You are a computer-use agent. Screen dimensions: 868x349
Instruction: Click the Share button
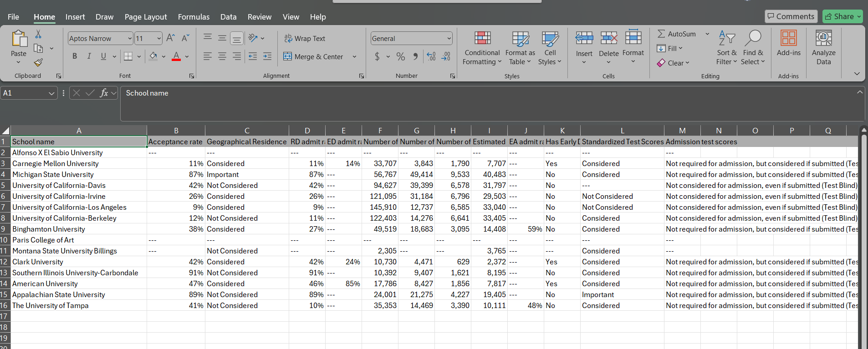[x=842, y=16]
